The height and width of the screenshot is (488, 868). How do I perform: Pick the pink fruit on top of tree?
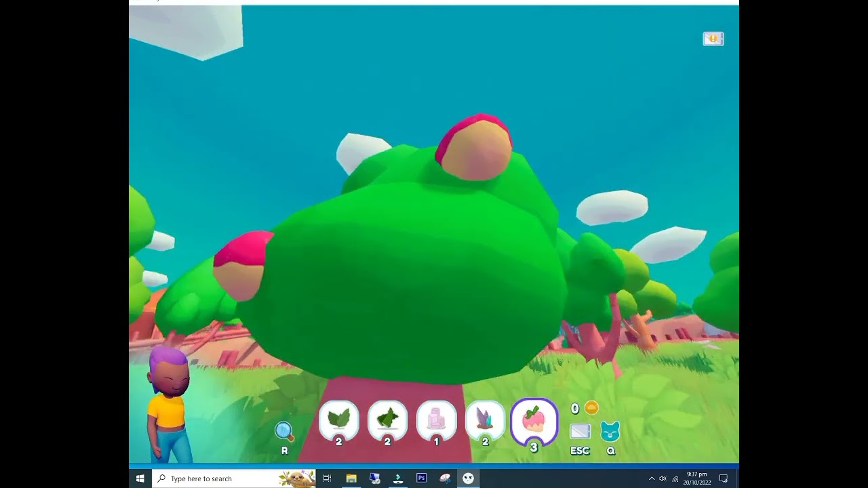coord(475,148)
